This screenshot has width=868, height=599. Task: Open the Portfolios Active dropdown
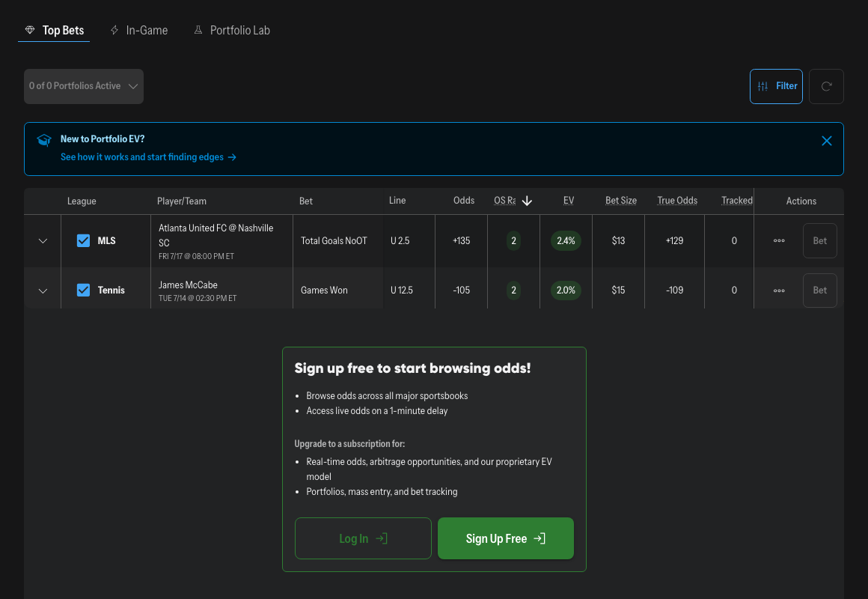(84, 86)
